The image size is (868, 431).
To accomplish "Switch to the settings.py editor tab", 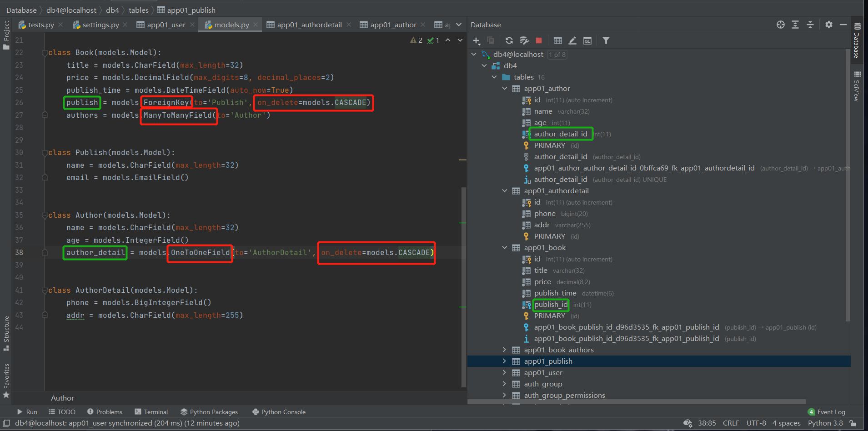I will [x=100, y=25].
